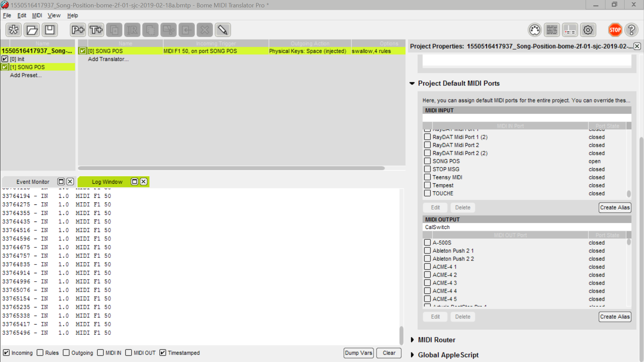Check the Teensy MIDI input port
The width and height of the screenshot is (644, 362).
(427, 177)
